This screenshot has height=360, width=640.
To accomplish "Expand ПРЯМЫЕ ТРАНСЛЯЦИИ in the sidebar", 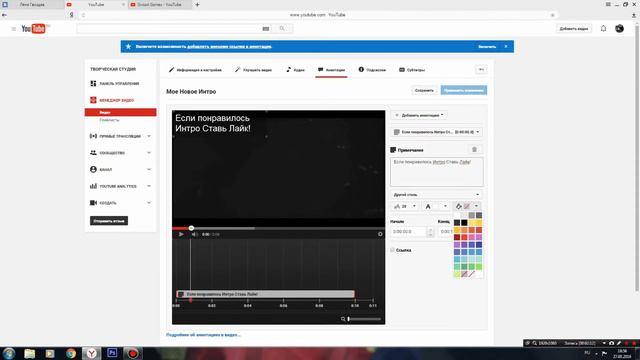I will pyautogui.click(x=120, y=136).
